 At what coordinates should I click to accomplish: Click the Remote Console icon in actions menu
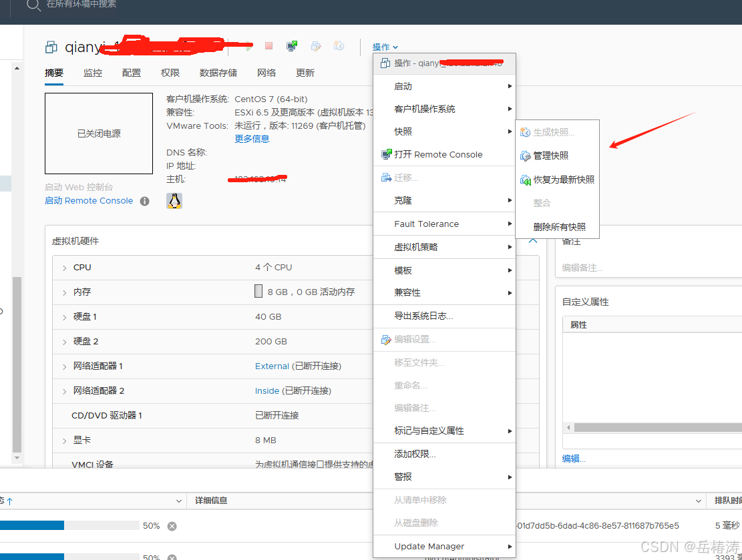coord(386,154)
